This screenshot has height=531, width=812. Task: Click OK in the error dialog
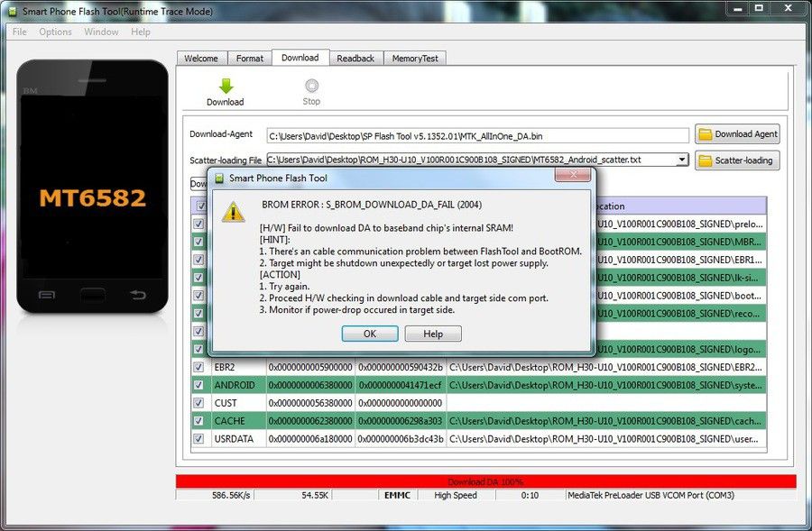(370, 334)
